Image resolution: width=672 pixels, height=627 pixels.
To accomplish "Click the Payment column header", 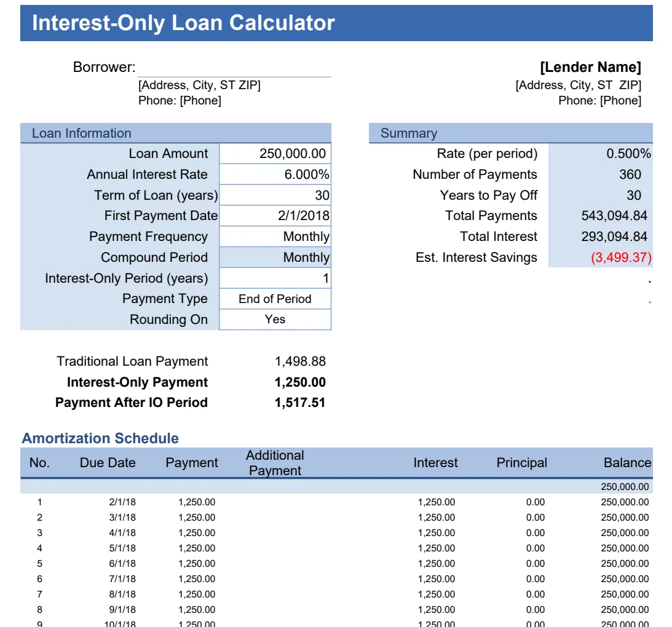I will click(192, 463).
